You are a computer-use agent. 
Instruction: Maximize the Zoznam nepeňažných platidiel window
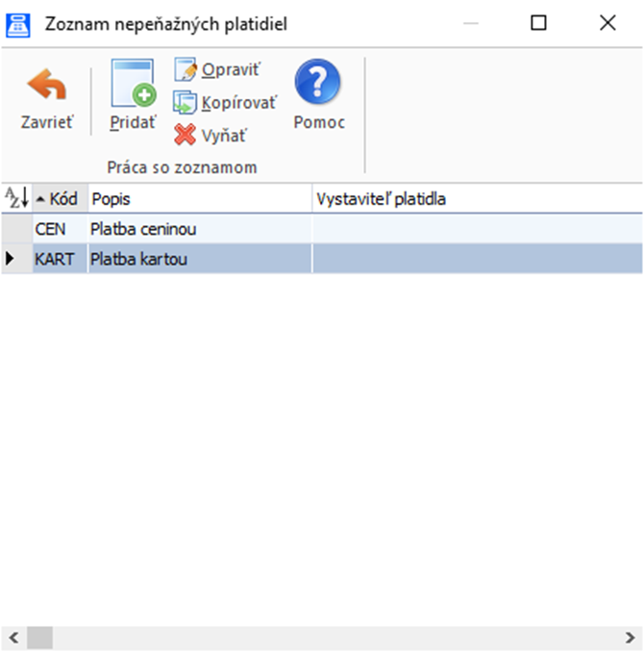pyautogui.click(x=538, y=23)
